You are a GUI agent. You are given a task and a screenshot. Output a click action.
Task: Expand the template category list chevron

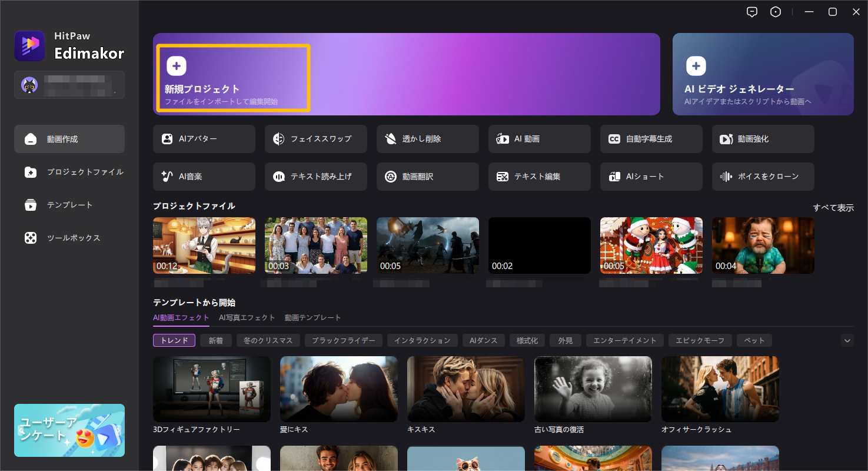point(847,340)
